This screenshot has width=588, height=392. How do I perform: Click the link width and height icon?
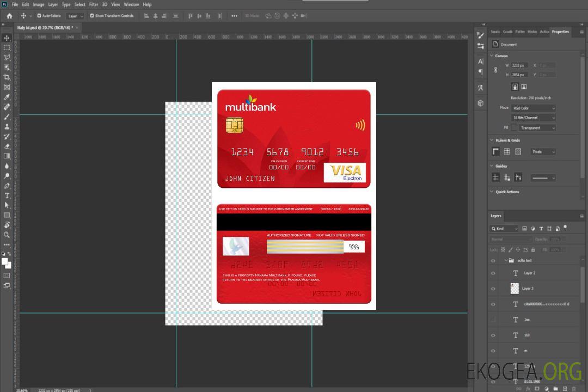point(496,70)
